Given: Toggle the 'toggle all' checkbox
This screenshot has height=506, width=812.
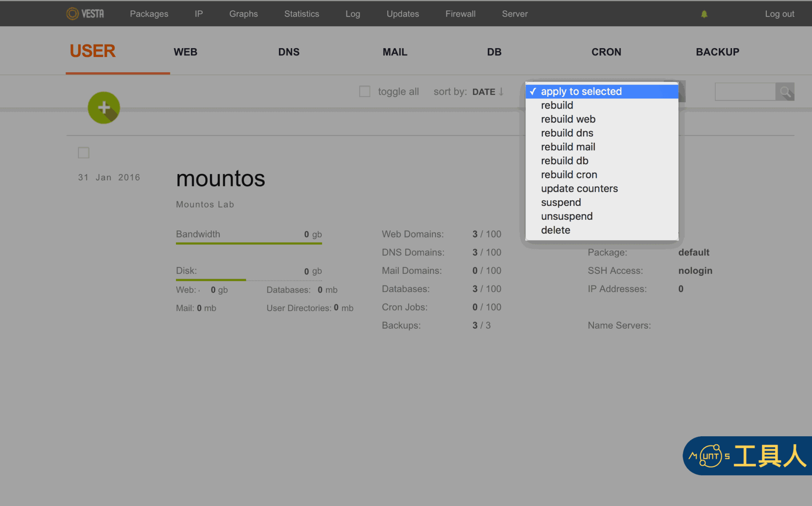Looking at the screenshot, I should 365,91.
